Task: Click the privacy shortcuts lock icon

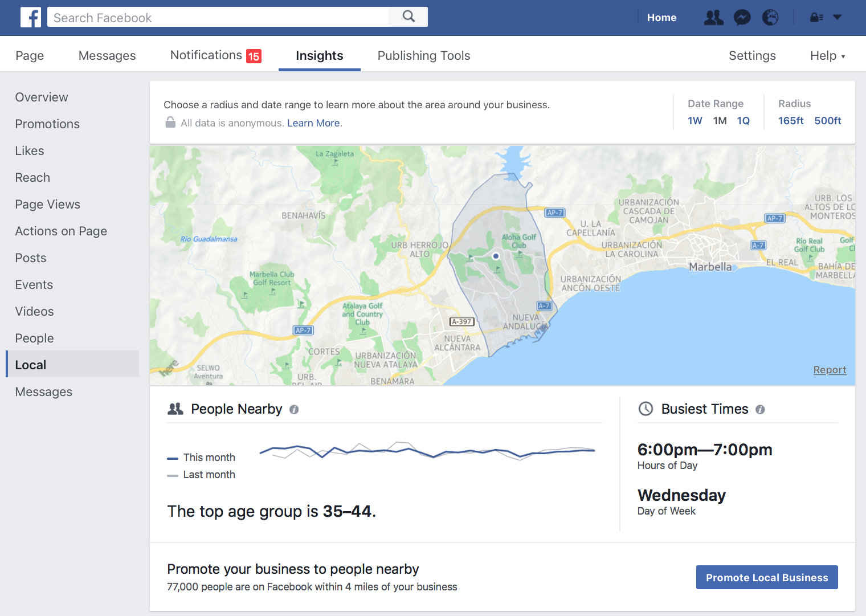Action: (x=816, y=18)
